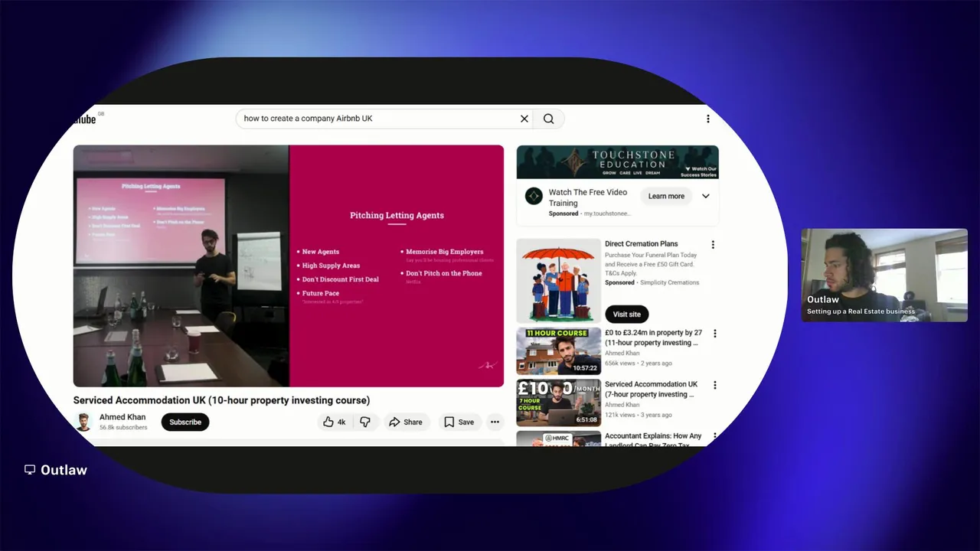Expand Touchstone ad chevron dropdown

tap(706, 196)
